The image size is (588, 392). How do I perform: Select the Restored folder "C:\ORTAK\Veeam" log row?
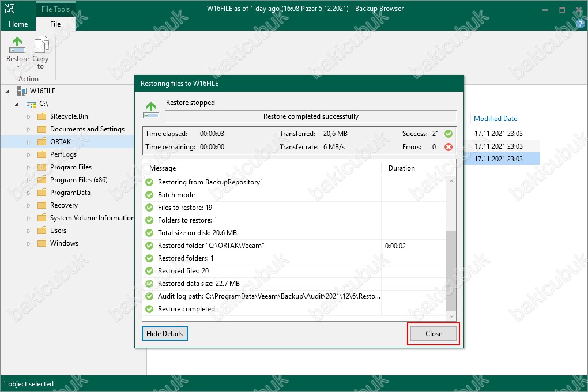point(295,246)
